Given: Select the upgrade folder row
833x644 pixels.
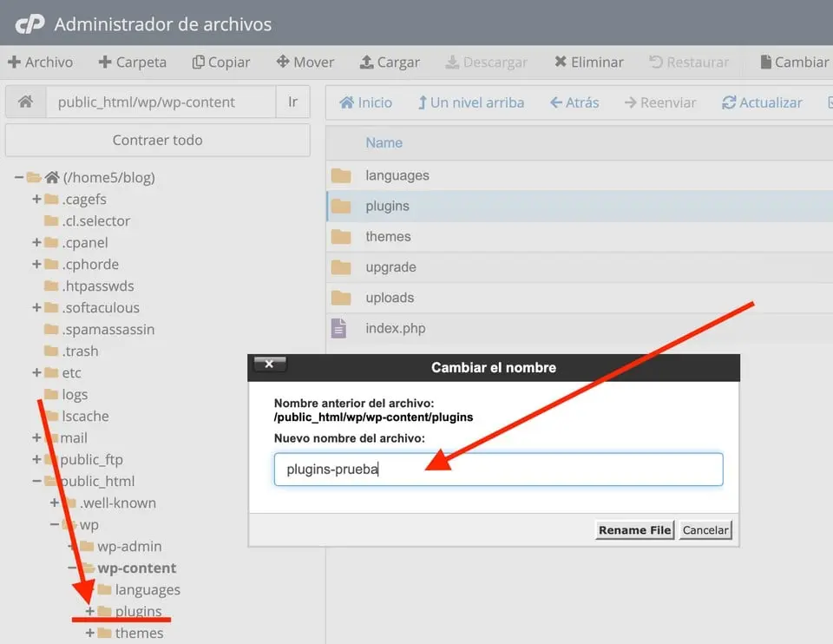Looking at the screenshot, I should (x=579, y=267).
